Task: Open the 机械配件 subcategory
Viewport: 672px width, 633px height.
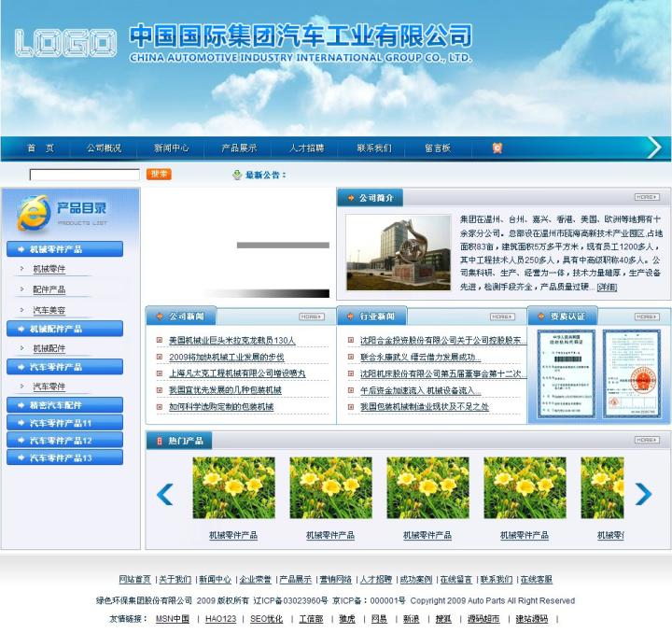Action: [49, 348]
